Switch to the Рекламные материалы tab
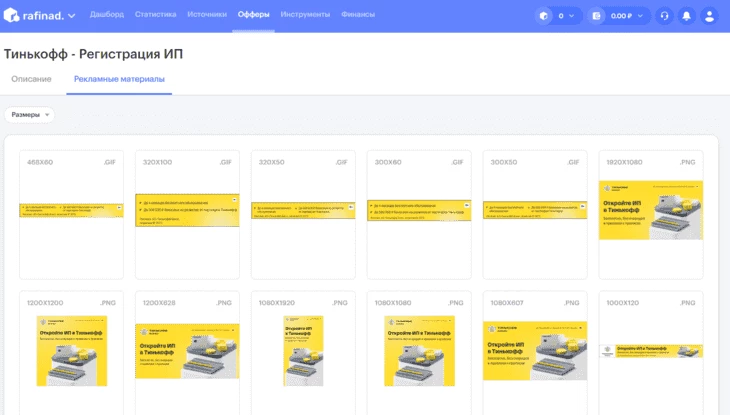Image resolution: width=730 pixels, height=415 pixels. point(119,79)
